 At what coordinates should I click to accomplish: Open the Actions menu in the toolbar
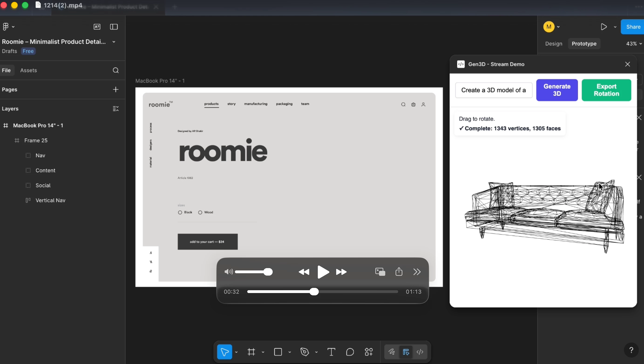click(x=368, y=352)
